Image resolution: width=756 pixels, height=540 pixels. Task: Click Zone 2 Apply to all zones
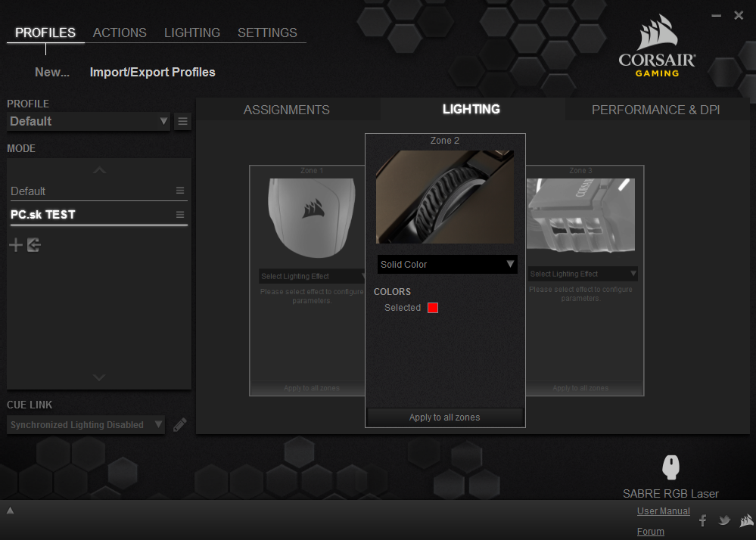coord(445,417)
